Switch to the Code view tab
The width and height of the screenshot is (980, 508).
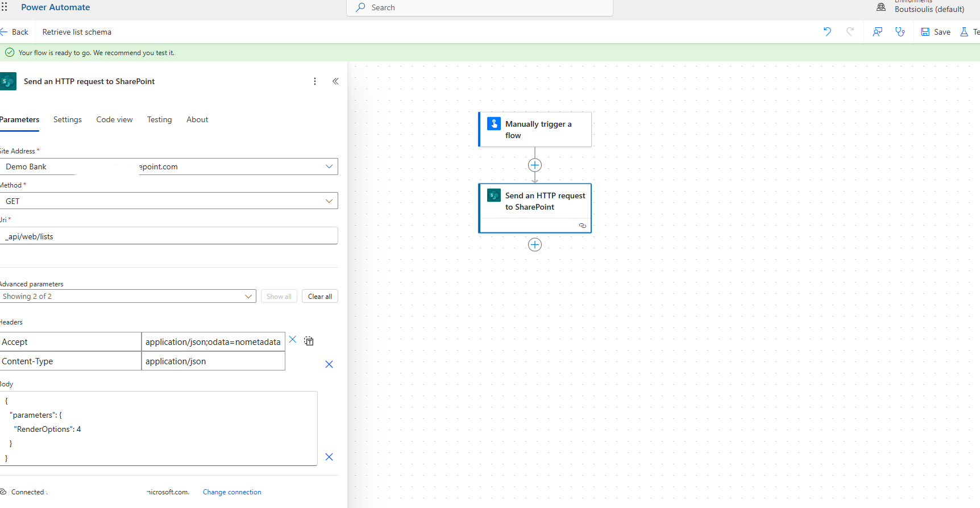(x=114, y=119)
